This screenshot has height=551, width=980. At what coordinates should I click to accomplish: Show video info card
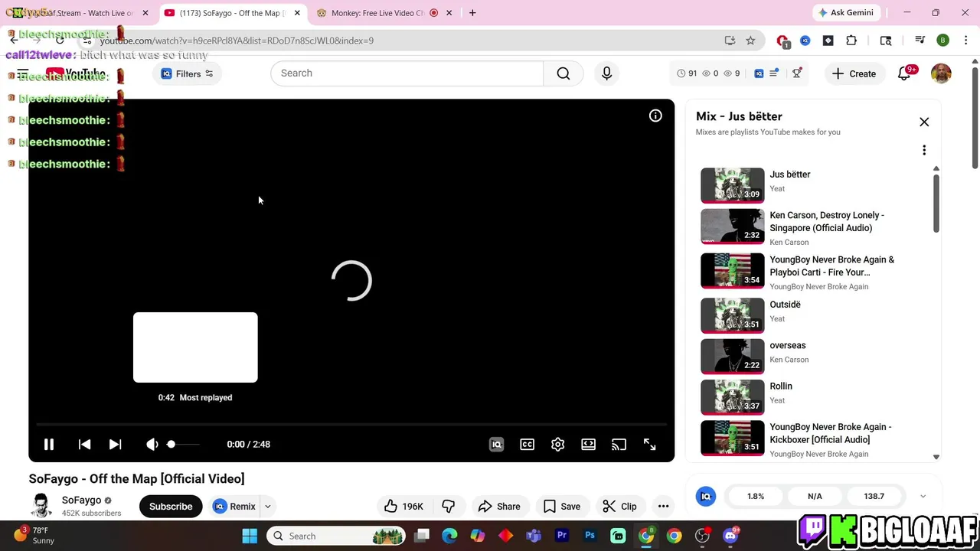(655, 116)
